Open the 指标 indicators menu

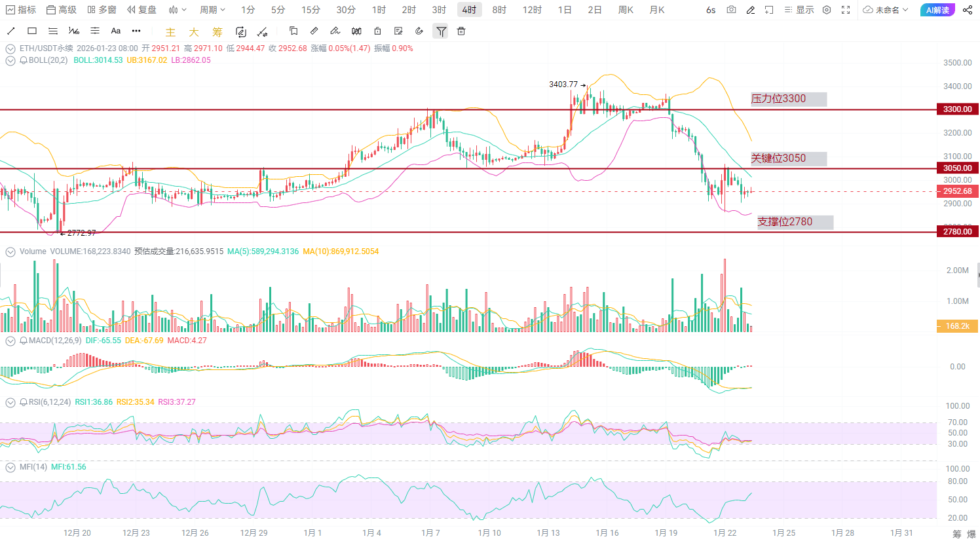click(21, 10)
